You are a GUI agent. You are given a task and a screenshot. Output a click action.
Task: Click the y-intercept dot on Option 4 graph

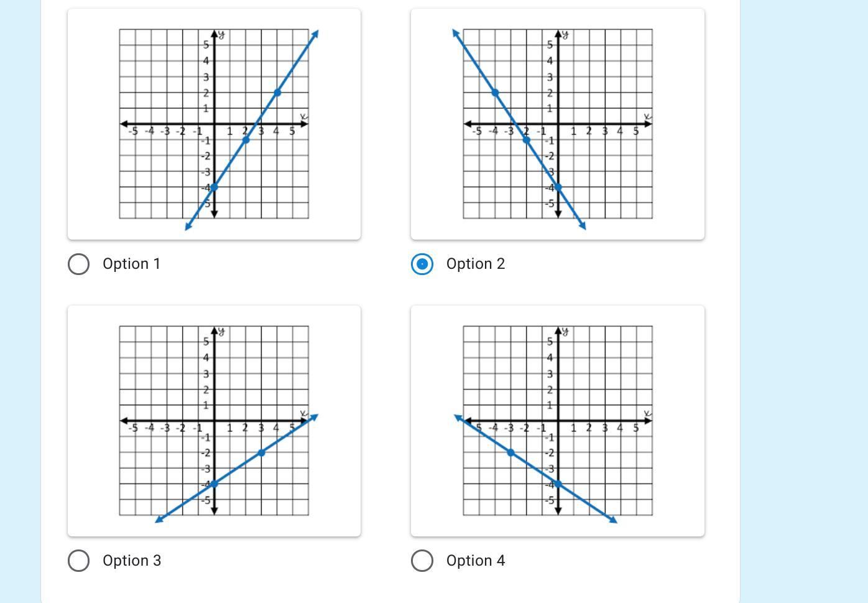[558, 484]
